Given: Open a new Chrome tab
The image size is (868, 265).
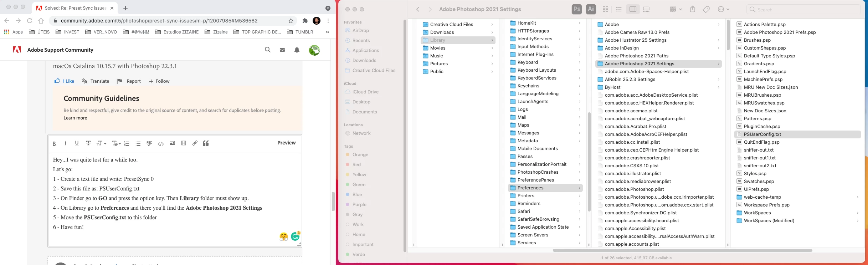Looking at the screenshot, I should click(125, 8).
